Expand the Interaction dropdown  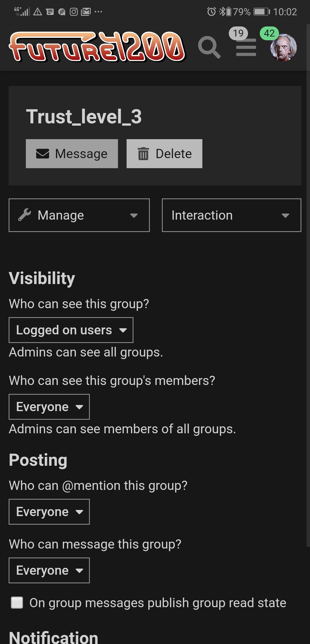[232, 215]
